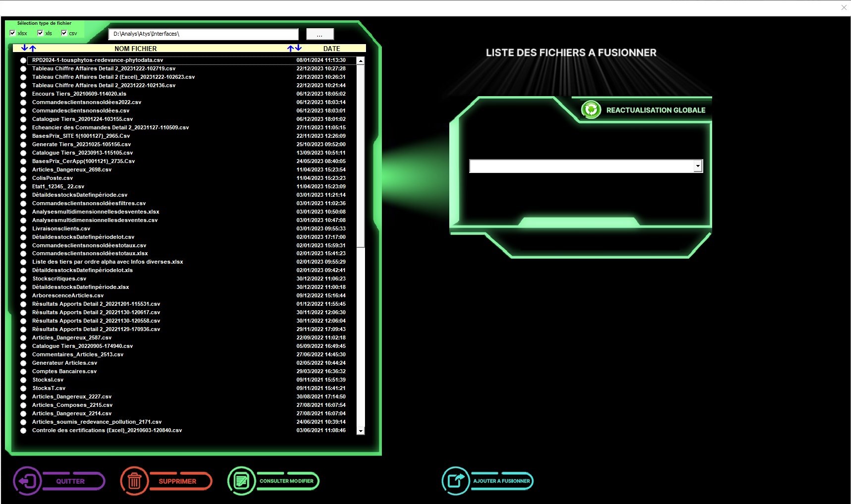
Task: Click the file list scroll-down arrow
Action: [x=361, y=431]
